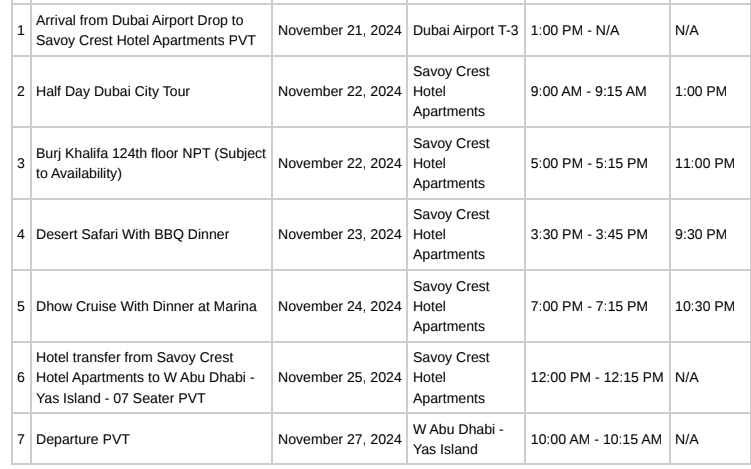Click the 1:00 PM - N/A time cell
The image size is (751, 469).
pyautogui.click(x=597, y=30)
